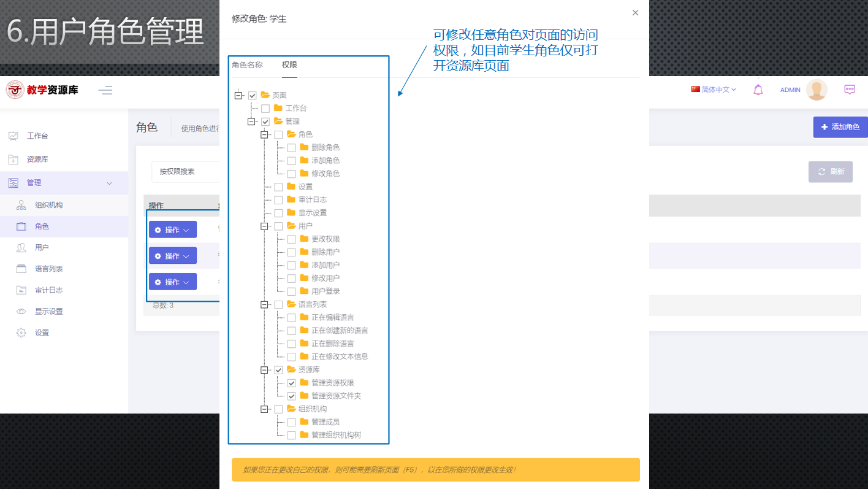Check the 添加角色 checkbox in tree
Viewport: 868px width, 489px height.
coord(291,161)
